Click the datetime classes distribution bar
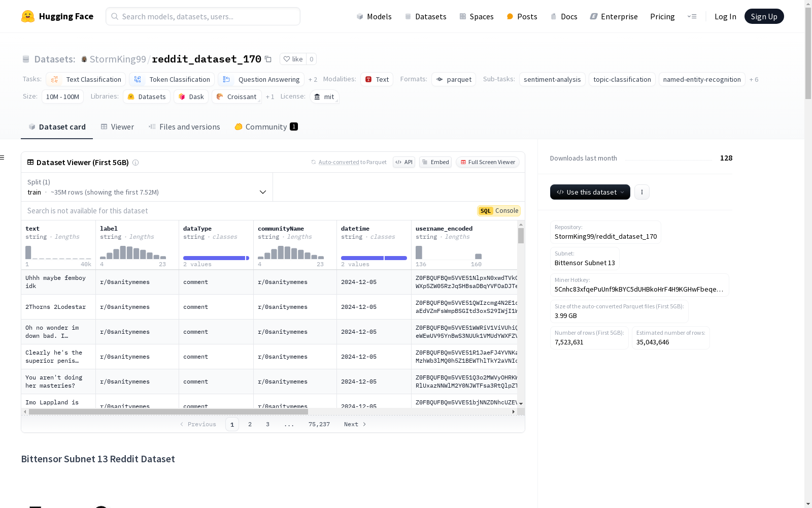812x508 pixels. tap(374, 258)
